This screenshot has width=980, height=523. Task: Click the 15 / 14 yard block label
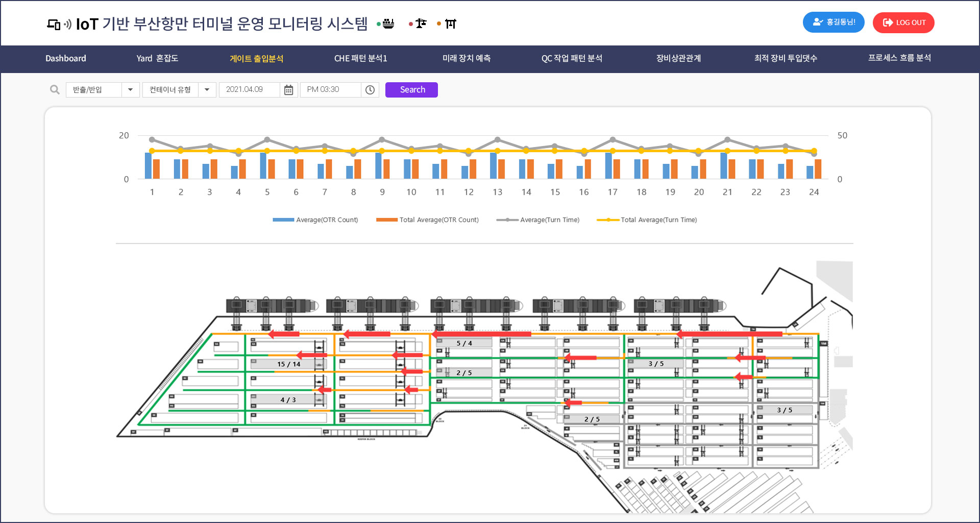tap(288, 364)
